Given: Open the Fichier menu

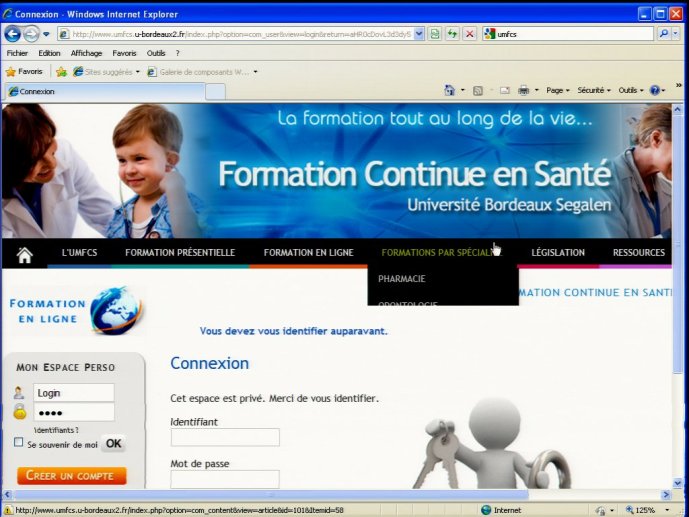Looking at the screenshot, I should click(17, 53).
